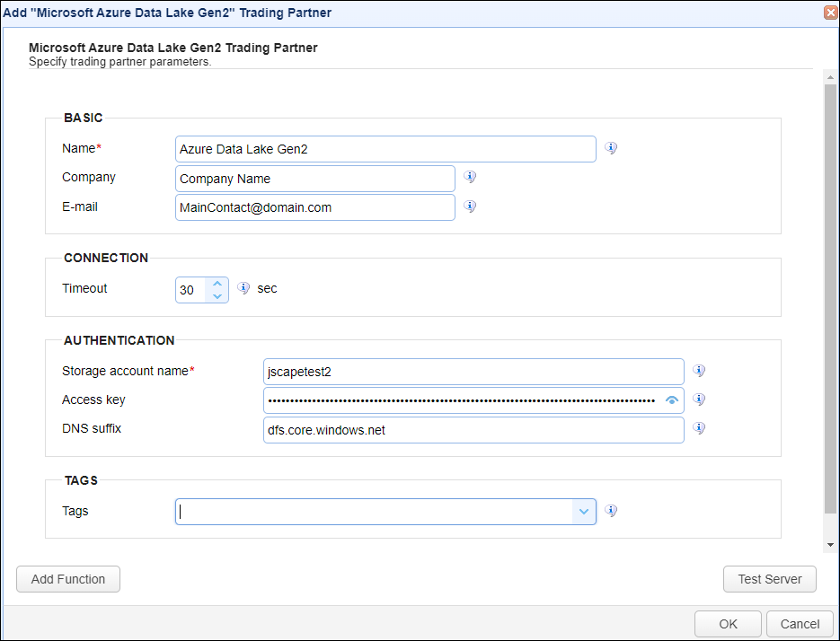
Task: Focus the Name input field
Action: 385,149
